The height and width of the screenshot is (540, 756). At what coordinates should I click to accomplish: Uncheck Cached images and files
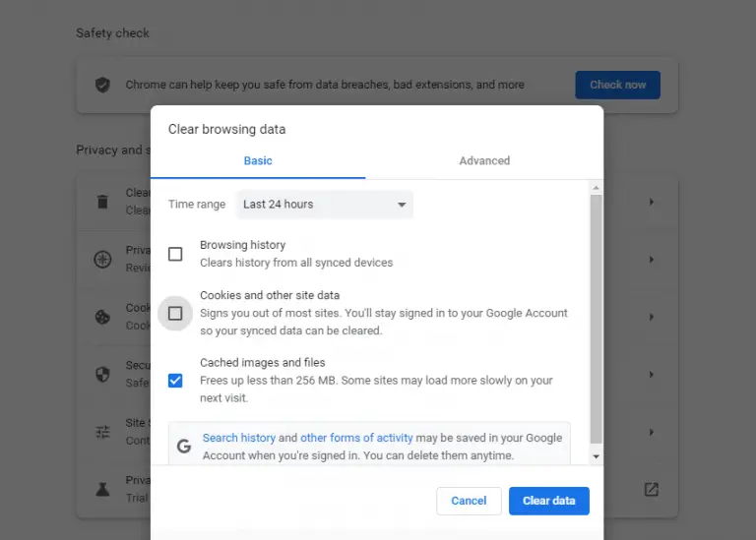[x=175, y=380]
